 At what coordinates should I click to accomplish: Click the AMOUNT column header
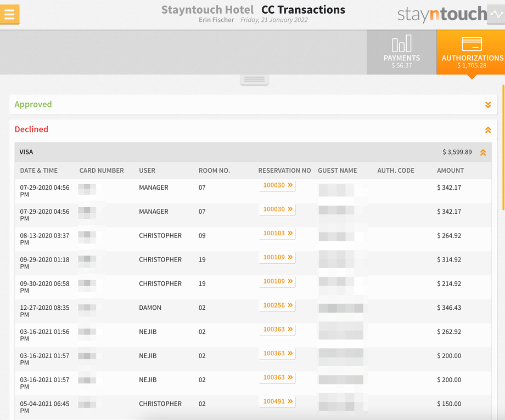coord(450,171)
